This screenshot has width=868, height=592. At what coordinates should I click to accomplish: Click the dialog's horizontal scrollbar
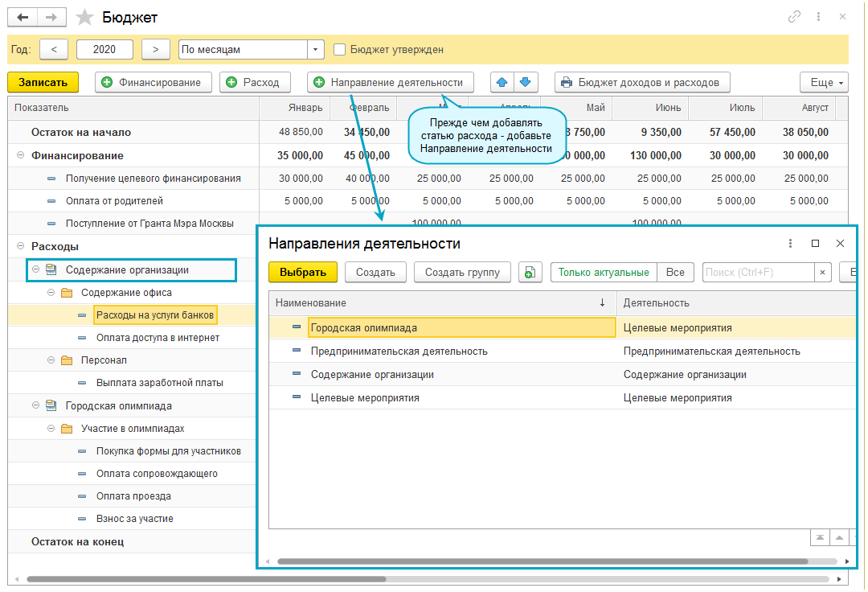point(542,561)
